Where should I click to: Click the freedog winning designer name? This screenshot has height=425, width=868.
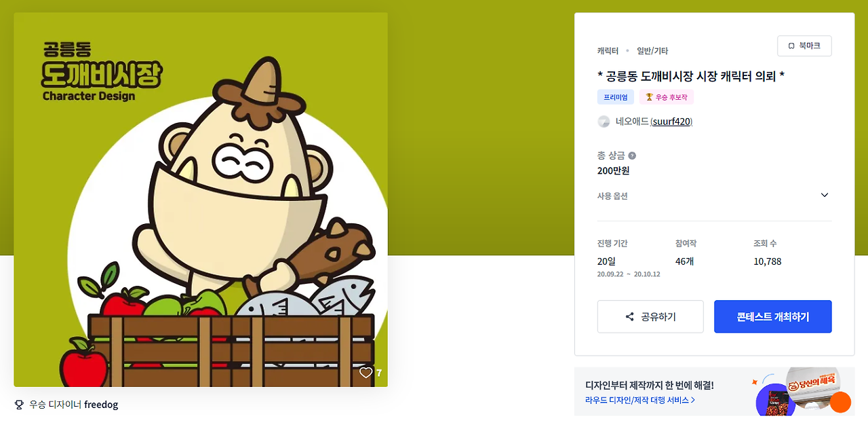(x=101, y=405)
